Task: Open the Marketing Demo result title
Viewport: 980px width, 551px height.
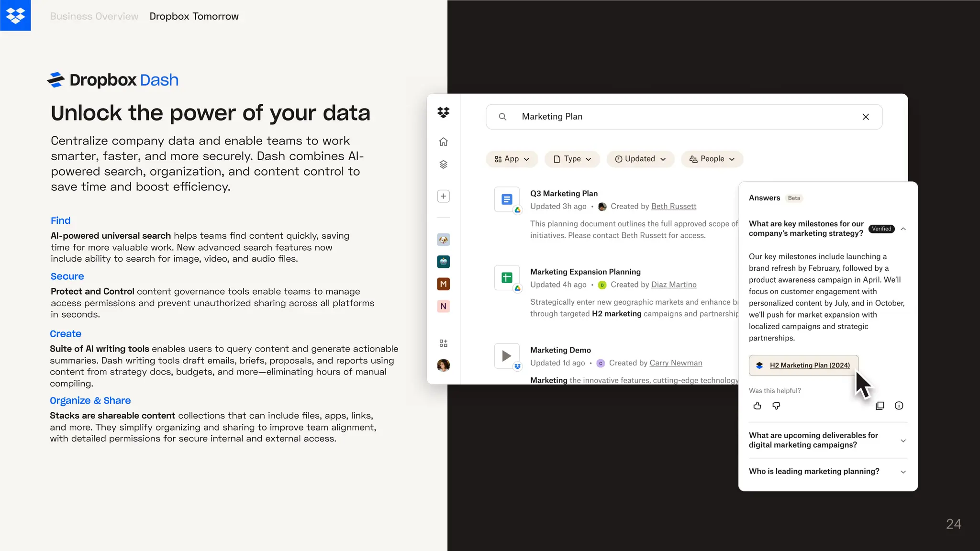Action: point(560,350)
